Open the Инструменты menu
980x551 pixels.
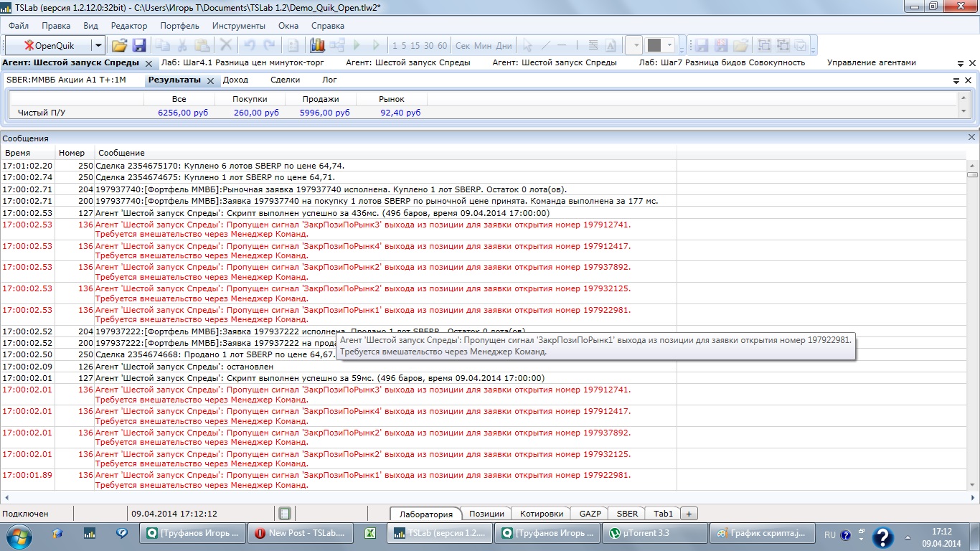pyautogui.click(x=238, y=26)
